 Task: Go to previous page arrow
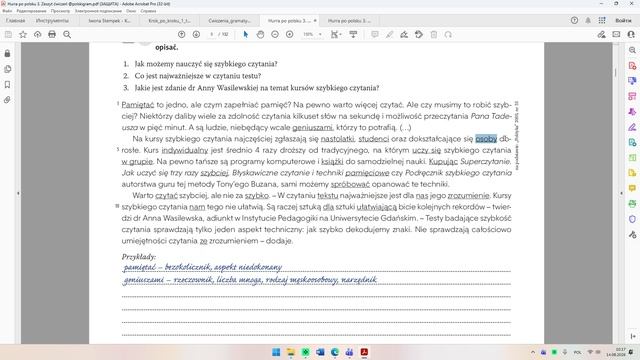click(x=182, y=35)
